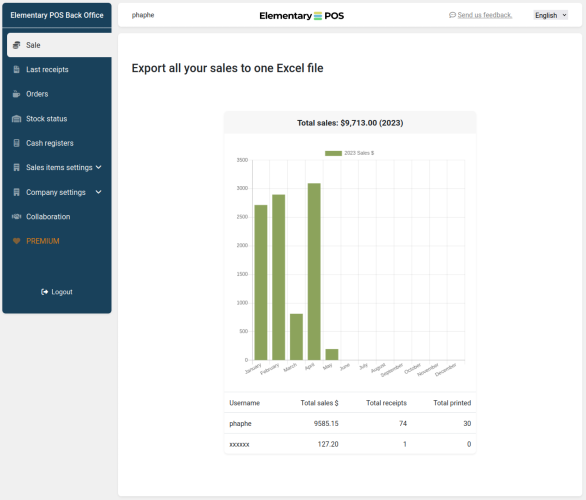Image resolution: width=586 pixels, height=500 pixels.
Task: Click Send us feedback link
Action: (x=485, y=15)
